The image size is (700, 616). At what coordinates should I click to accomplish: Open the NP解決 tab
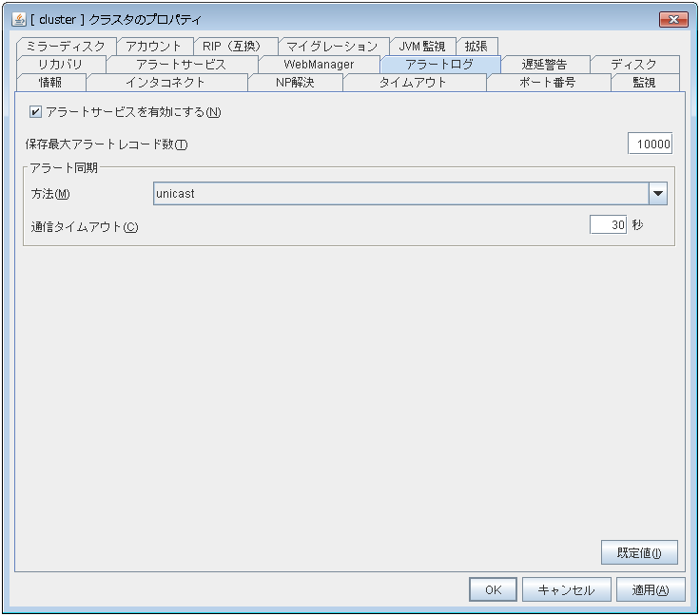pos(295,83)
